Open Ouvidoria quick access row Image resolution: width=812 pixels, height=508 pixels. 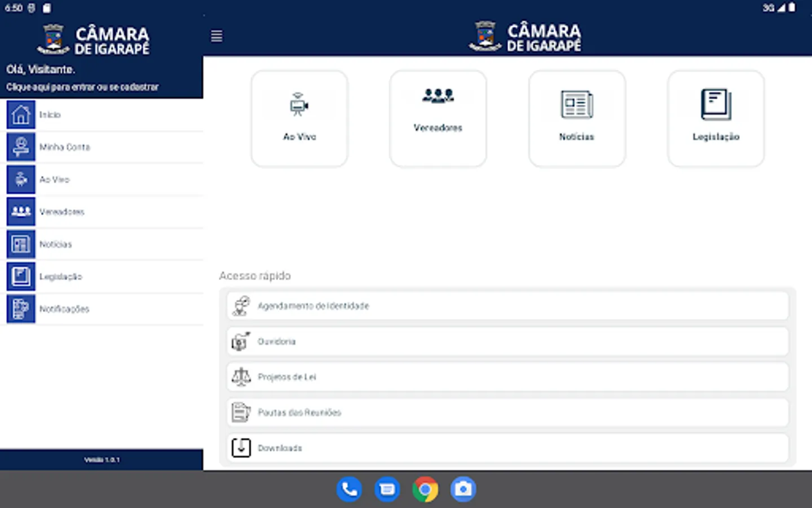coord(507,341)
